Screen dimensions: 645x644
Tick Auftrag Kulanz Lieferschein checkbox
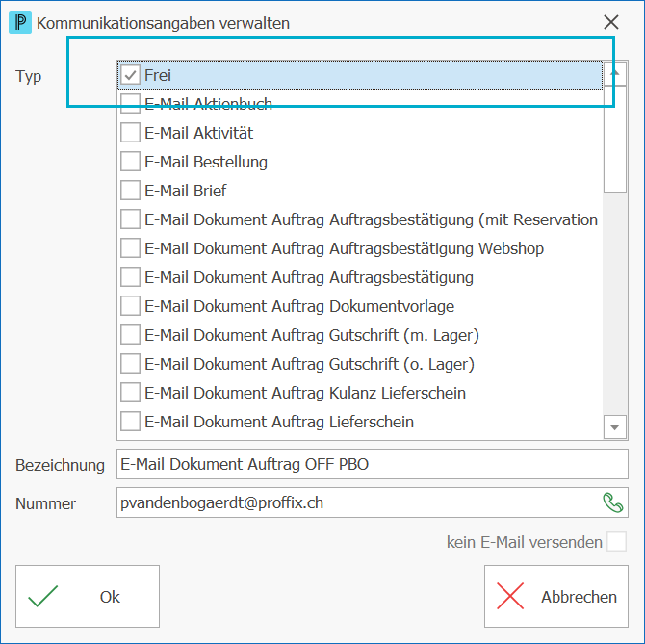tap(130, 393)
